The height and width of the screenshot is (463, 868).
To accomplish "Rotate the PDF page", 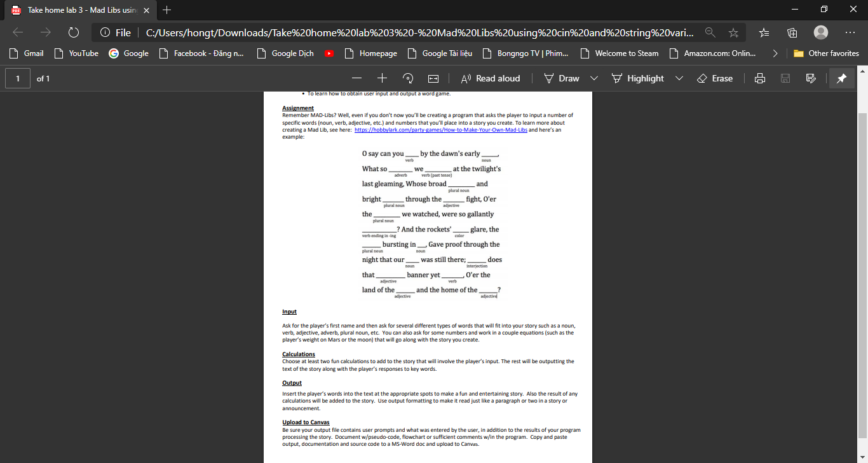I will (408, 78).
